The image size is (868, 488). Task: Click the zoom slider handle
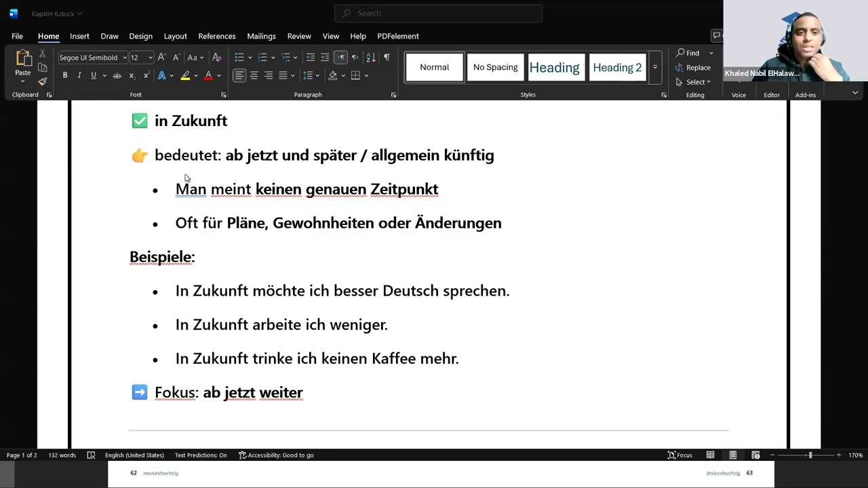pos(810,455)
